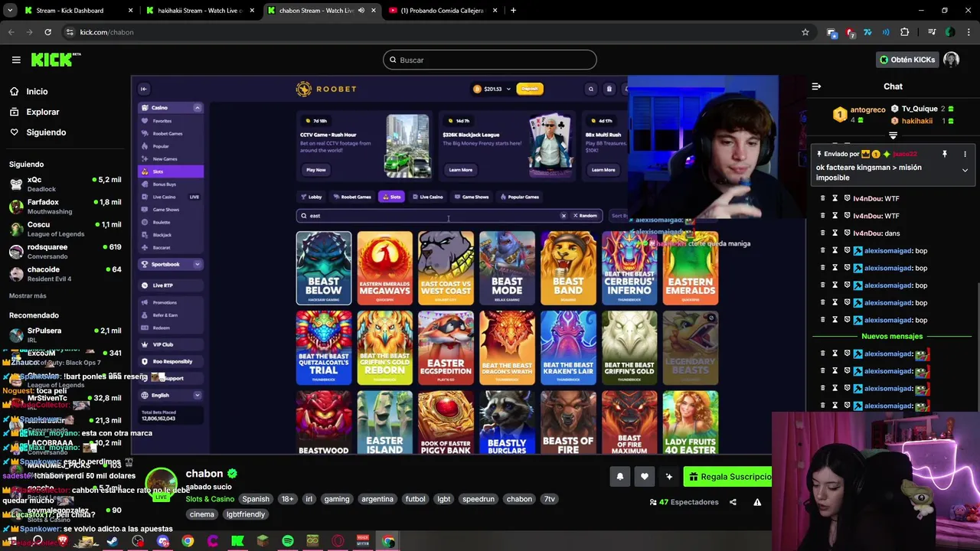Image resolution: width=980 pixels, height=551 pixels.
Task: Click the Nuevos mensajes divider
Action: pyautogui.click(x=892, y=336)
